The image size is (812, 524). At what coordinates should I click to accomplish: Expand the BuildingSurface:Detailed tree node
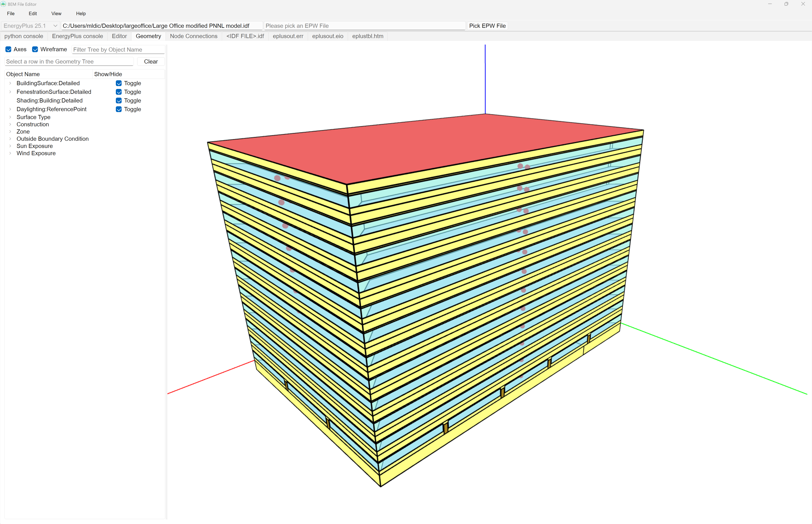[x=10, y=83]
